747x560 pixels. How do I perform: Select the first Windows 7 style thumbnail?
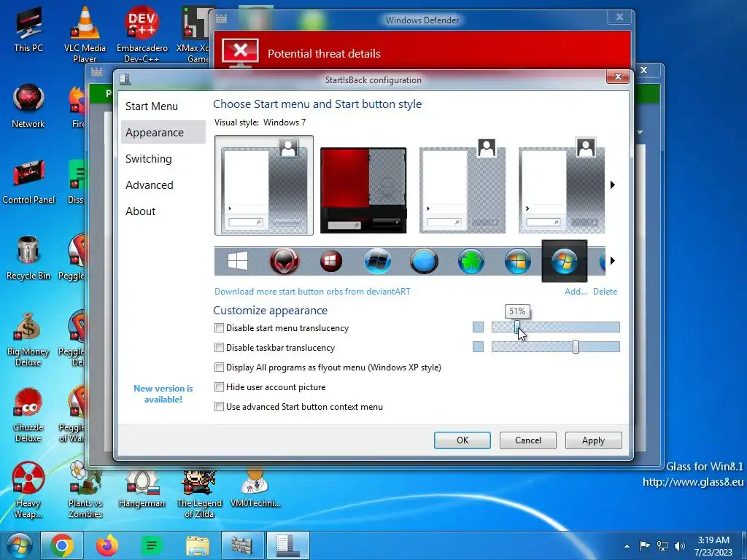(264, 185)
